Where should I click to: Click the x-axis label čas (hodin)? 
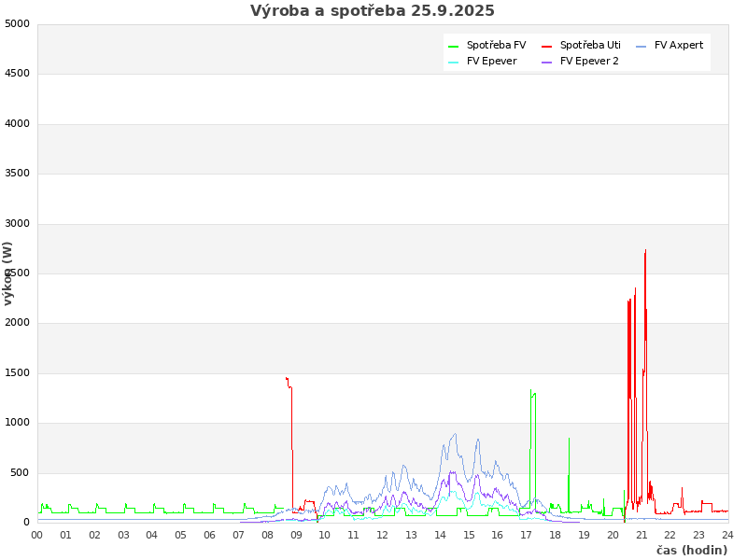[691, 550]
